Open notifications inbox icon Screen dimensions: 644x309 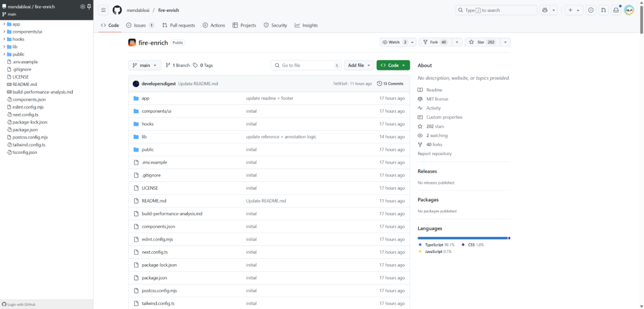[x=615, y=10]
